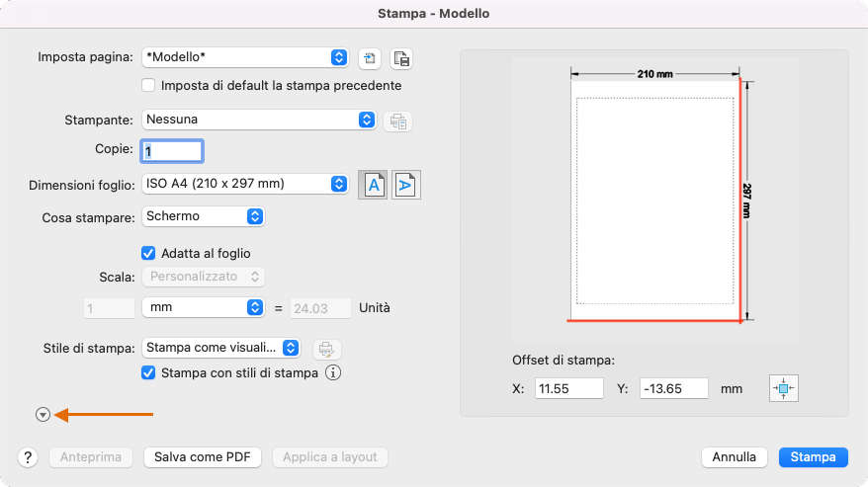The height and width of the screenshot is (487, 868).
Task: Enable 'Imposta di default la stampa precedente'
Action: click(x=149, y=86)
